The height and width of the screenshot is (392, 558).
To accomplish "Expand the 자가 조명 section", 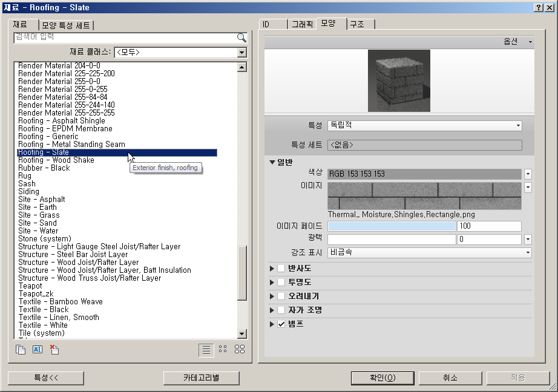I will pos(272,310).
